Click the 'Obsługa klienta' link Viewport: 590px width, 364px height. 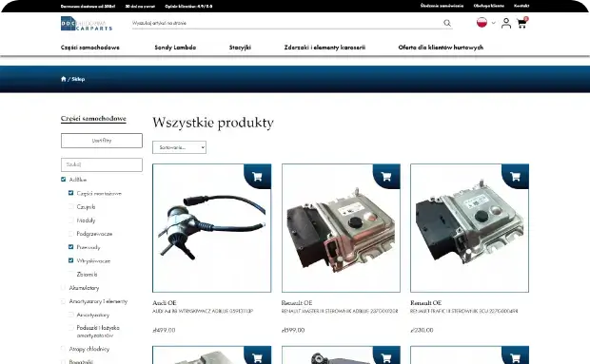tap(489, 6)
